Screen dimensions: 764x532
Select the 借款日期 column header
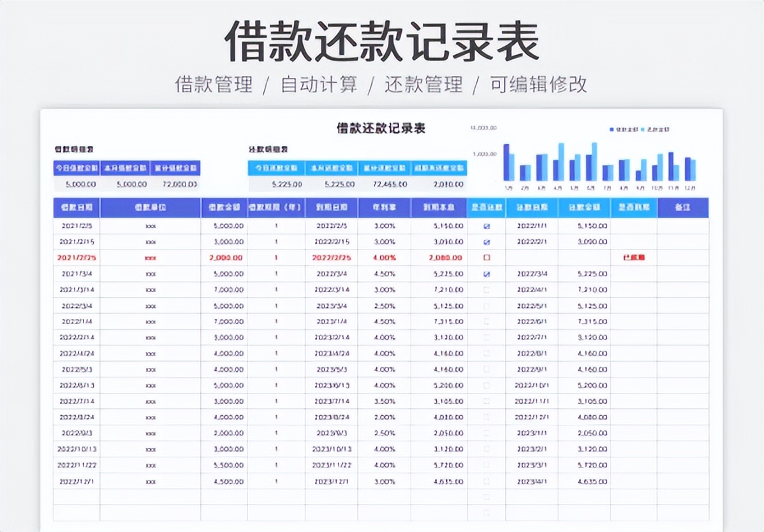[x=76, y=207]
